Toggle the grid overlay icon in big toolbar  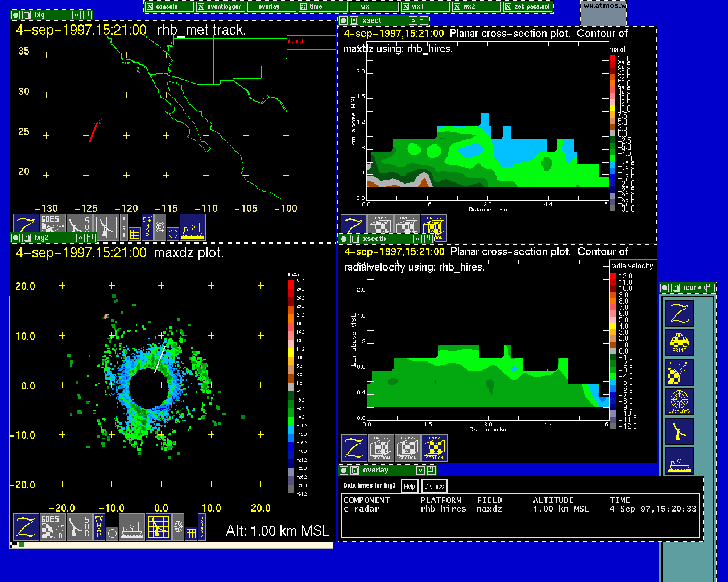(135, 233)
